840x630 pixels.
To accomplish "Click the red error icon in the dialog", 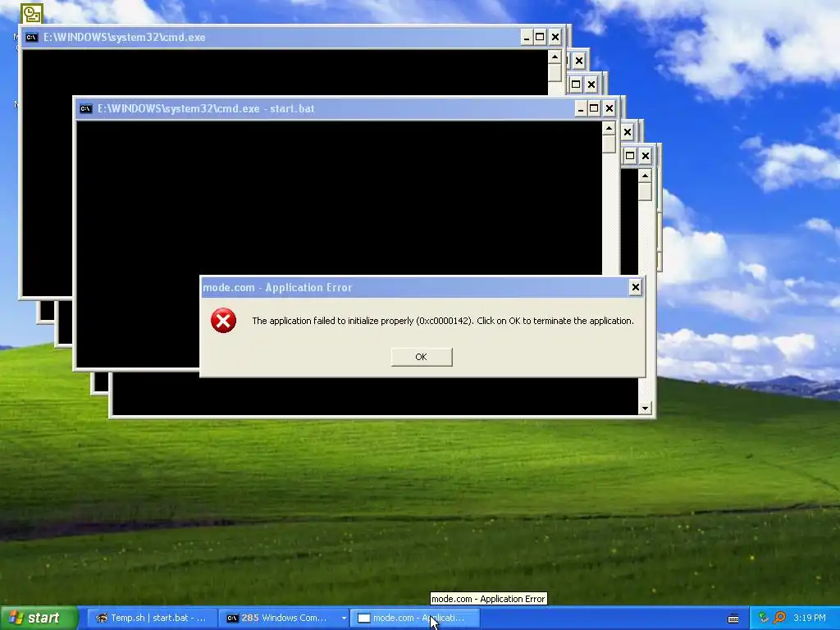I will [223, 321].
